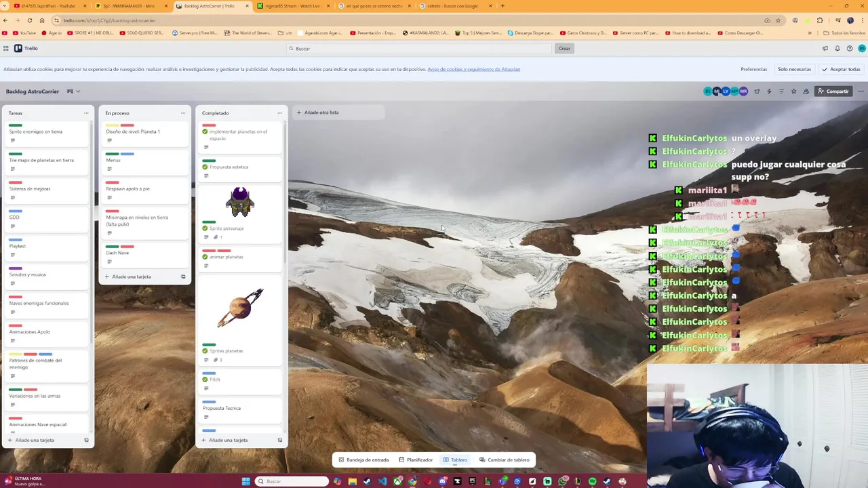Select the Tablero view tab

coord(455,460)
